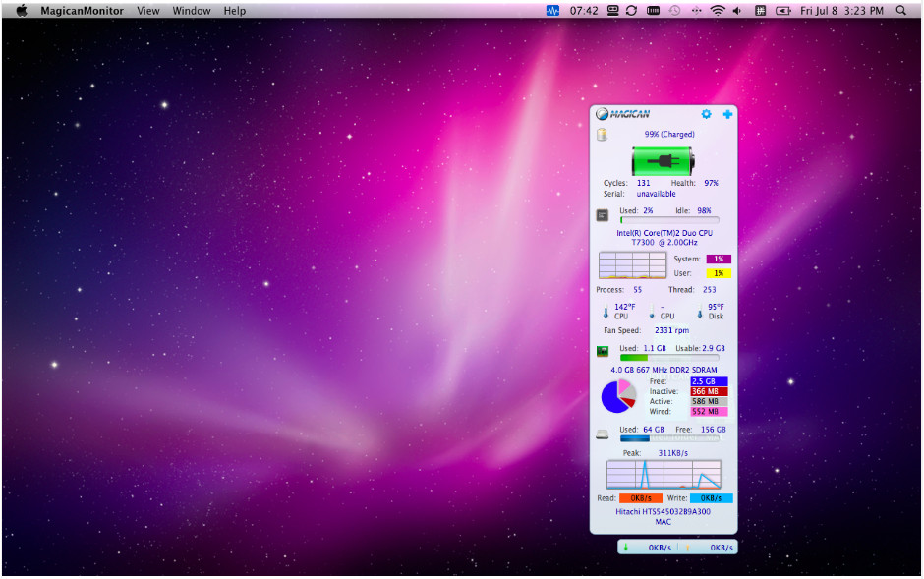Open the volume control in menu bar
This screenshot has width=924, height=579.
[x=737, y=11]
